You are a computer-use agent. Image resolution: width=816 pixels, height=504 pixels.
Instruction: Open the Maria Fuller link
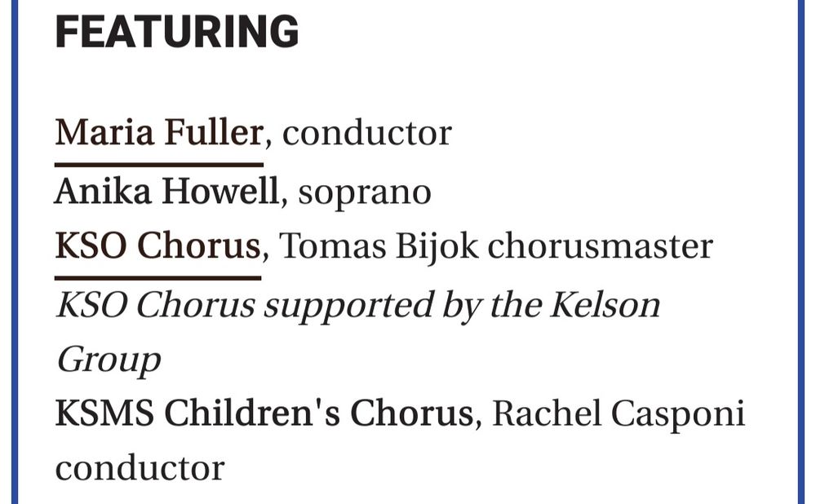pos(159,133)
